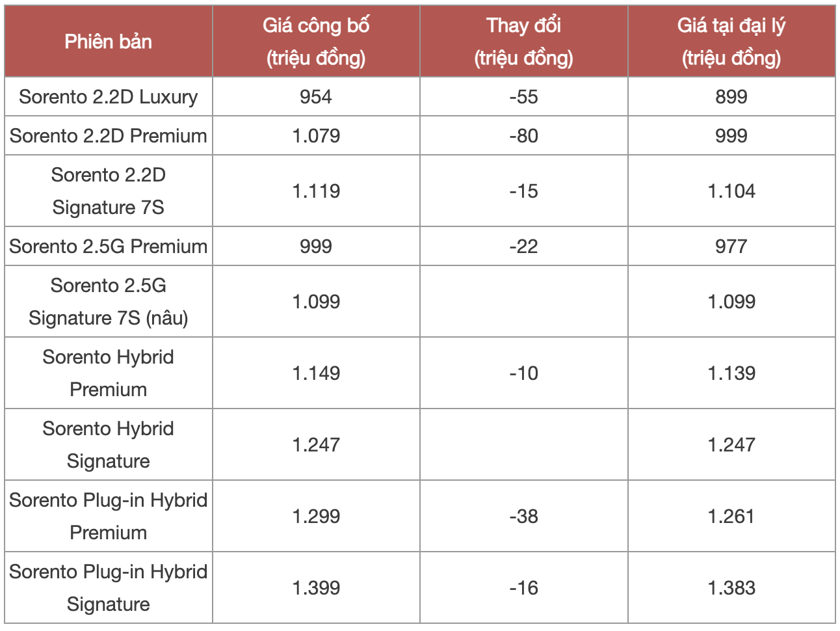840x631 pixels.
Task: Select Sorento Plug-in Hybrid Premium cell
Action: pyautogui.click(x=109, y=517)
